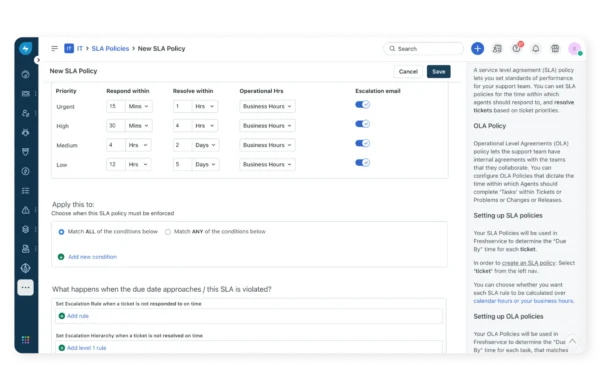Click Add new condition link

point(92,257)
